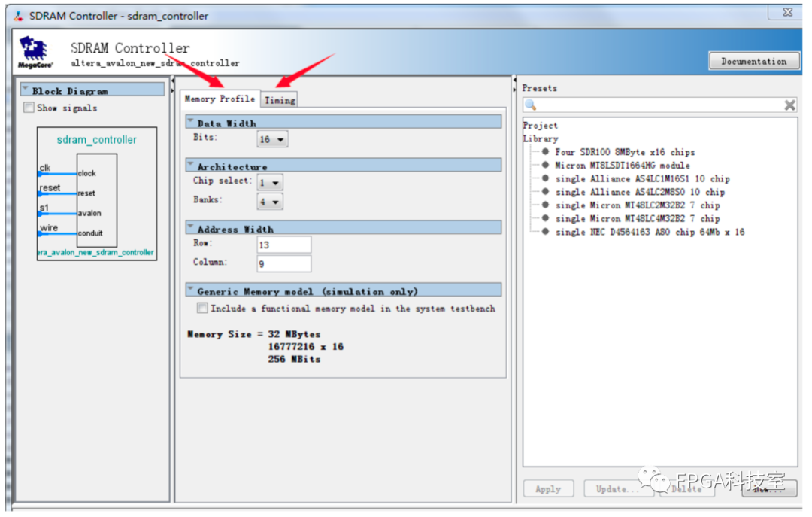Select single Alliance AS4LC1M16S1 10 chip preset
812x517 pixels.
(642, 179)
